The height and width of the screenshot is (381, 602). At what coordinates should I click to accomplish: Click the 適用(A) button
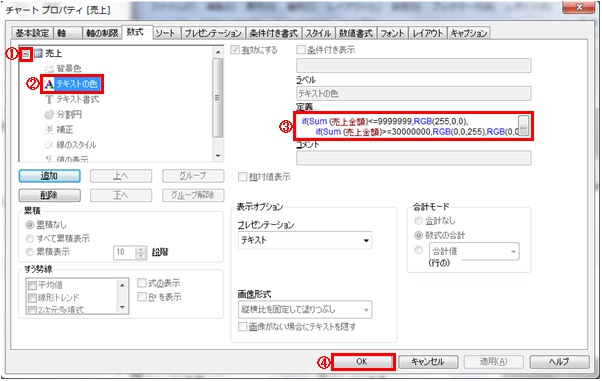[493, 362]
